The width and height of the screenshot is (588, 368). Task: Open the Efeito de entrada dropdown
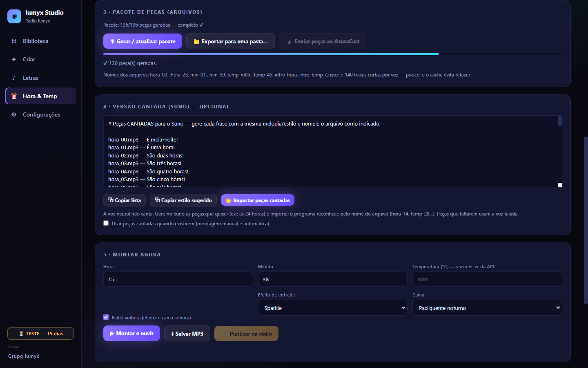click(332, 308)
